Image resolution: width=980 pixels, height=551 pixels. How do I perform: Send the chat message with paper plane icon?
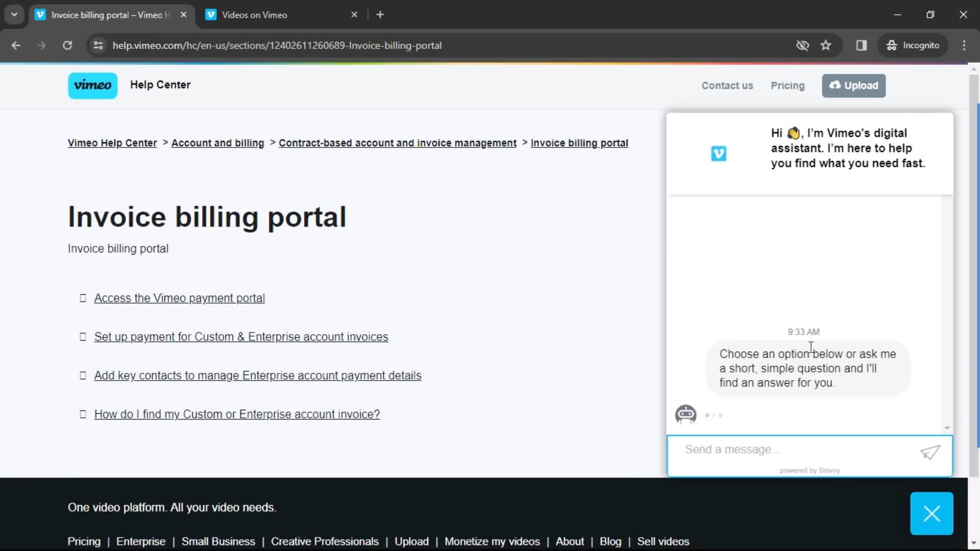930,452
